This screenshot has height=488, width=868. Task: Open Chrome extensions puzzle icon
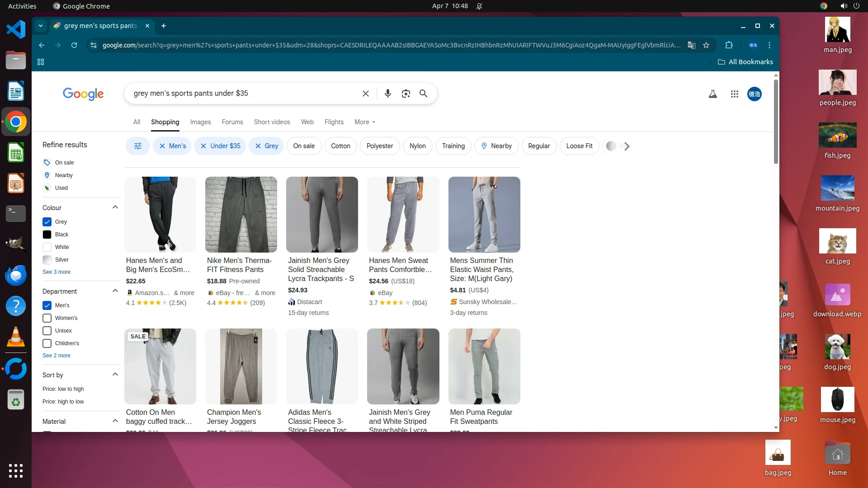[x=729, y=45]
